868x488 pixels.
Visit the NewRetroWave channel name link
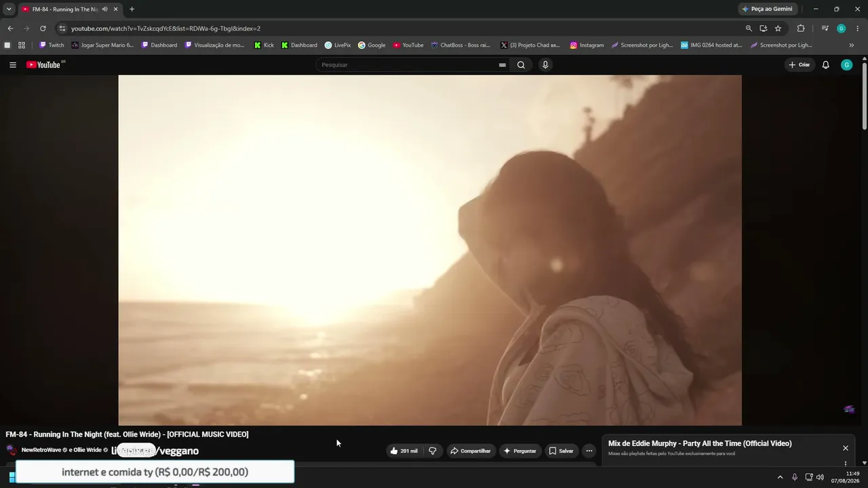pos(41,450)
